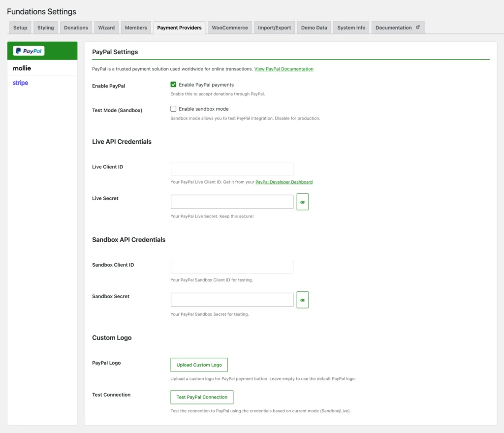
Task: Click the 'Test Connection' row label
Action: click(111, 395)
